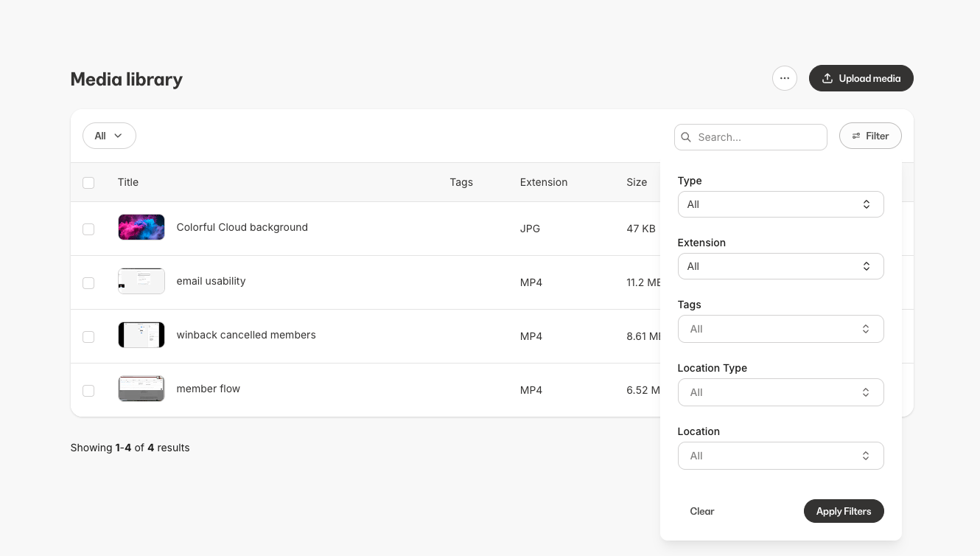980x556 pixels.
Task: Open the Extension filter dropdown
Action: coord(780,266)
